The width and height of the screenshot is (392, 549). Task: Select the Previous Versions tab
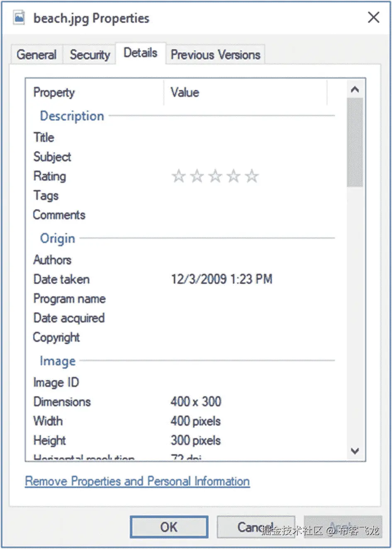tap(215, 54)
